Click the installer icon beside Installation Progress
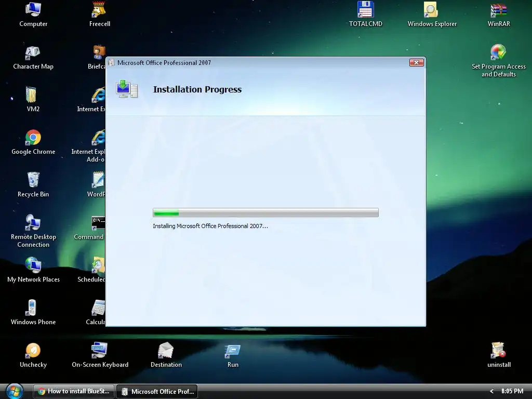 [x=127, y=89]
